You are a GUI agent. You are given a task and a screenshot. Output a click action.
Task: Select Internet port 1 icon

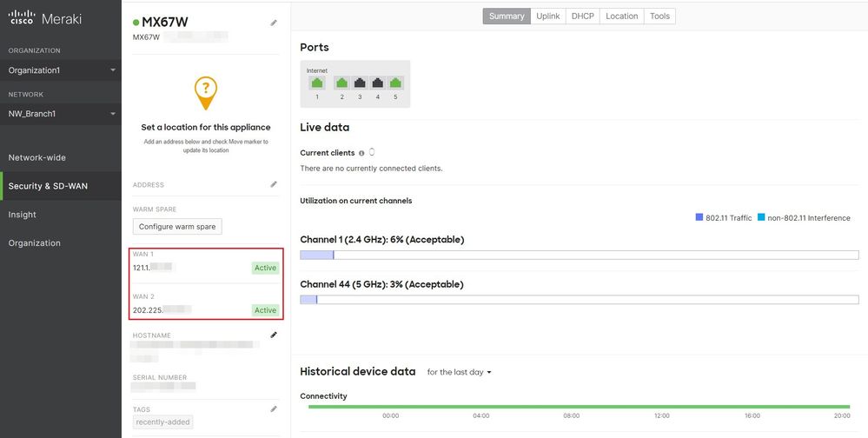pos(317,83)
